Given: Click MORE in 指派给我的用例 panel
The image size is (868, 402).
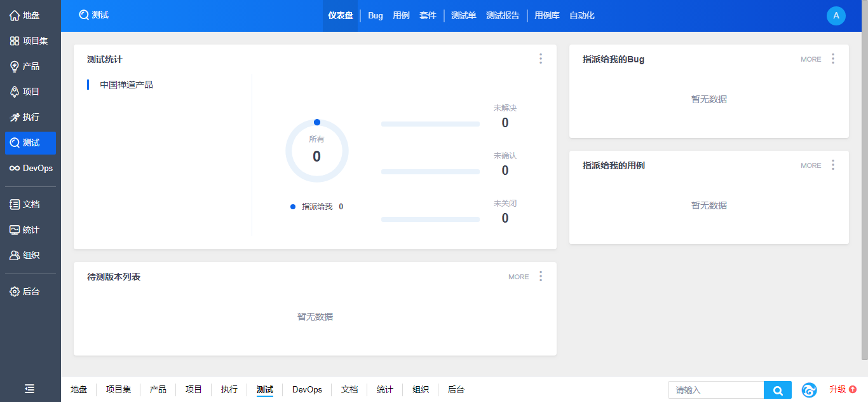Looking at the screenshot, I should pos(811,165).
